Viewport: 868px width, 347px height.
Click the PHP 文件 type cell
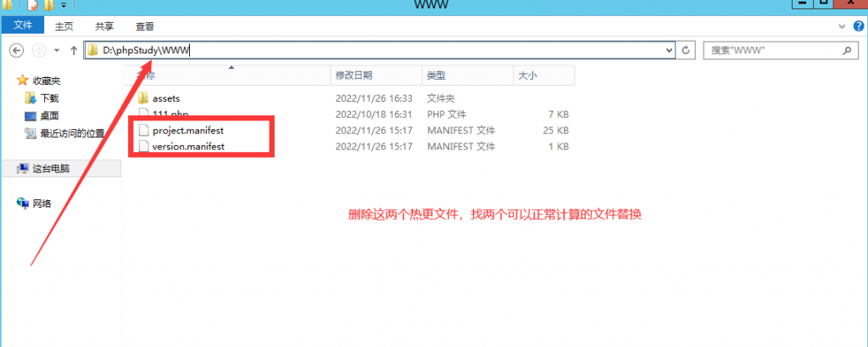click(x=446, y=115)
